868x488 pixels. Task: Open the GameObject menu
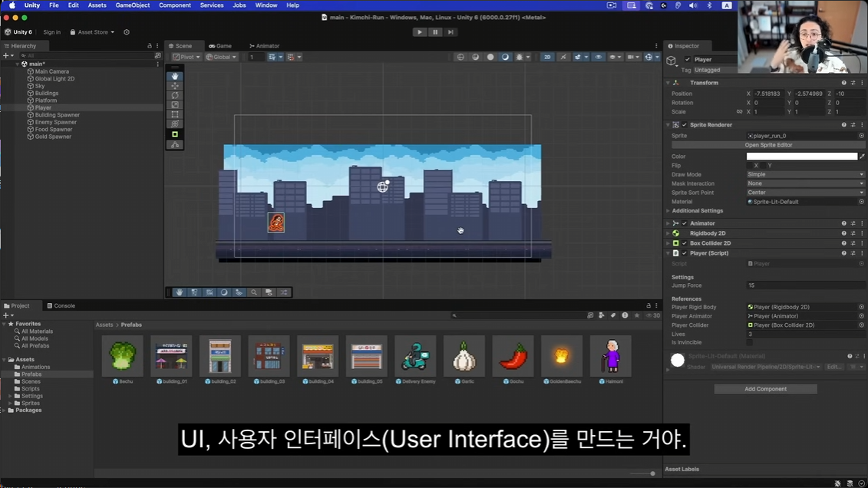point(132,5)
